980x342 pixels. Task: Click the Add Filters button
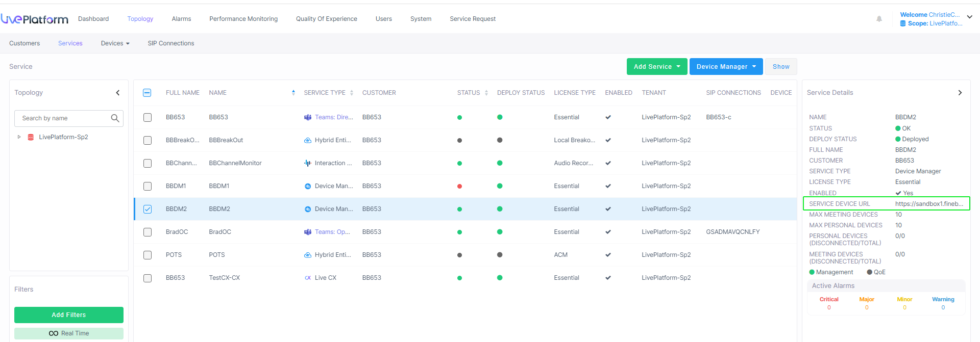tap(69, 315)
